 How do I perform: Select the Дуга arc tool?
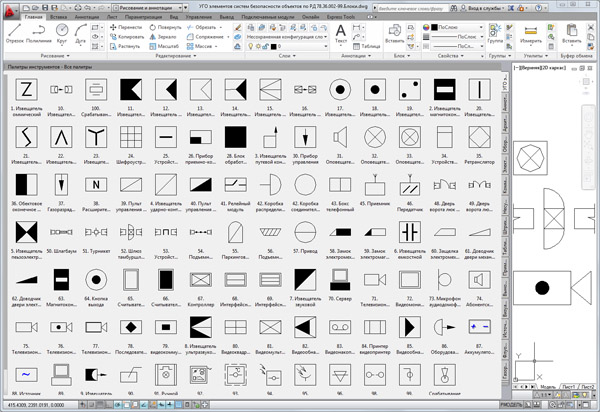coord(82,33)
